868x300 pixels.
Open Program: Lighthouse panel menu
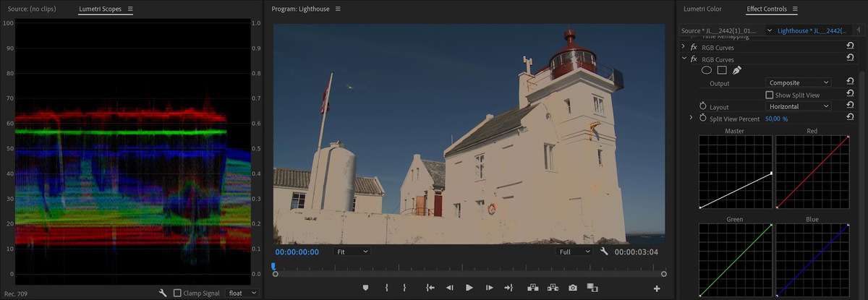coord(337,9)
